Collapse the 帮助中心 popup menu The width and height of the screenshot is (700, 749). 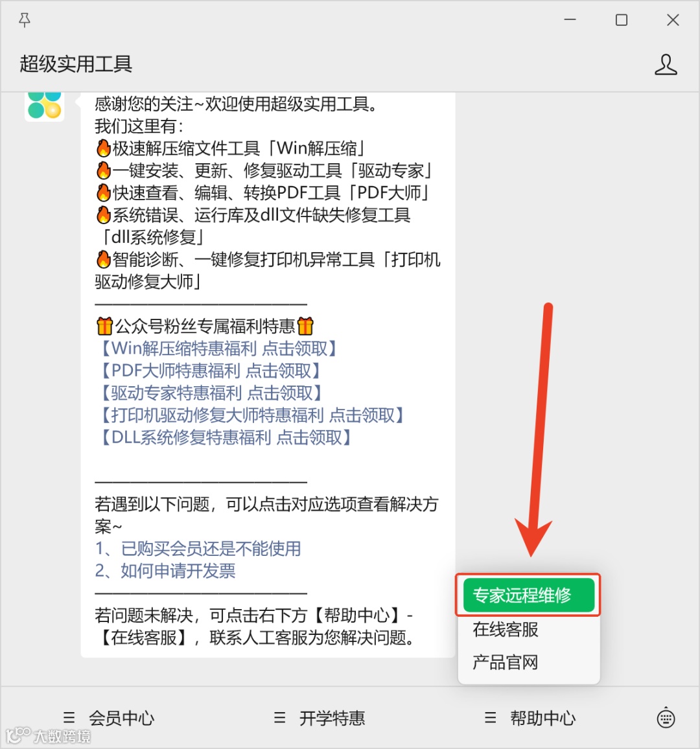pos(530,718)
